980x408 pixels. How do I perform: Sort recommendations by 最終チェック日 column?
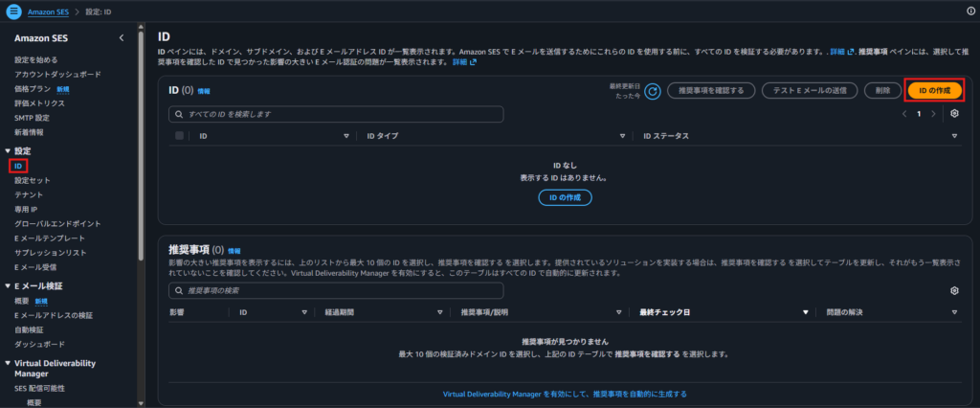coord(806,312)
